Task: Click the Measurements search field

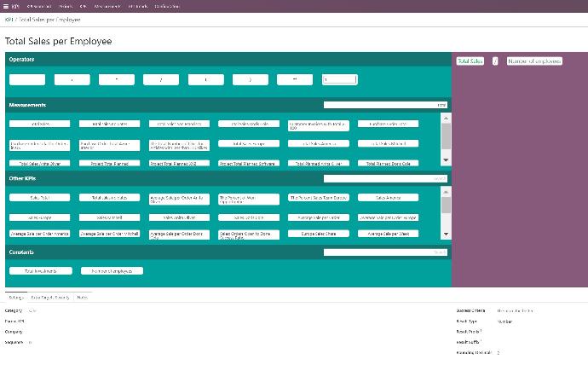Action: 385,105
